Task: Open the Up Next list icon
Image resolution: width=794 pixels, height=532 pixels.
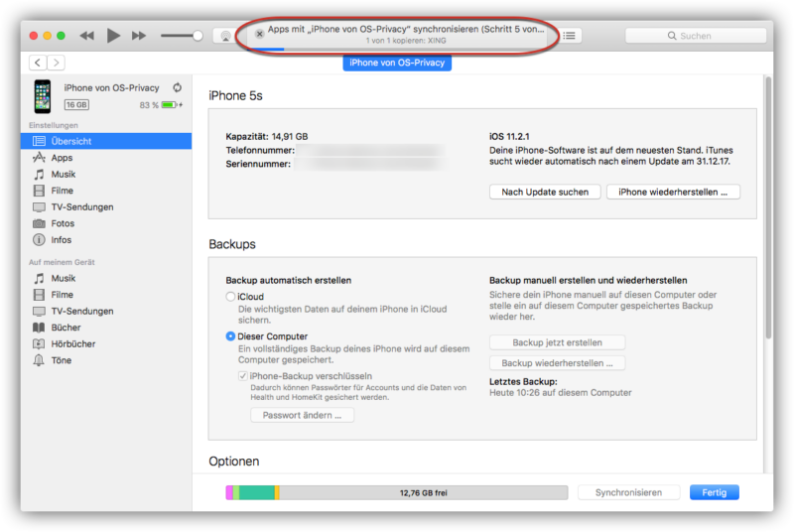Action: tap(569, 36)
